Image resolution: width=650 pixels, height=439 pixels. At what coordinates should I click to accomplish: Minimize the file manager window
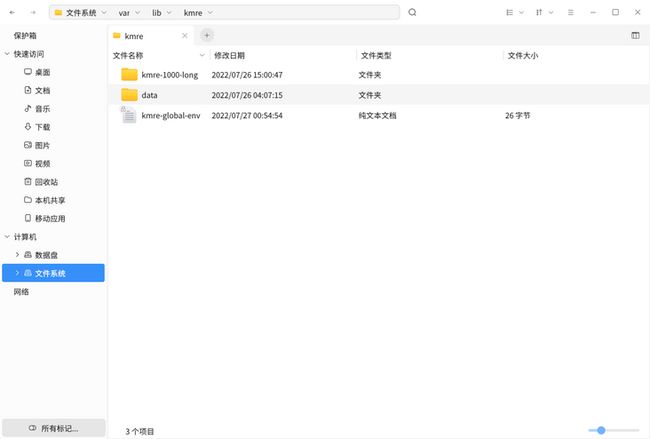click(593, 12)
